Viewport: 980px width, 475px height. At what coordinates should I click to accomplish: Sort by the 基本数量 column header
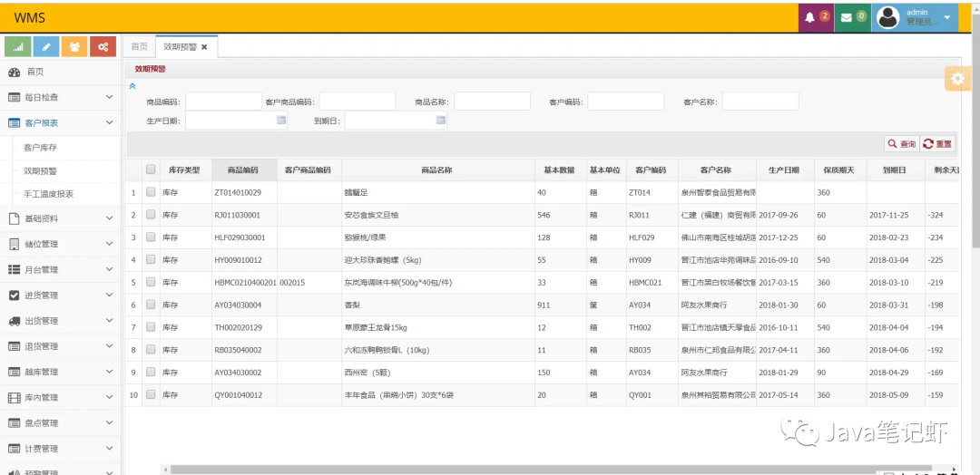559,170
